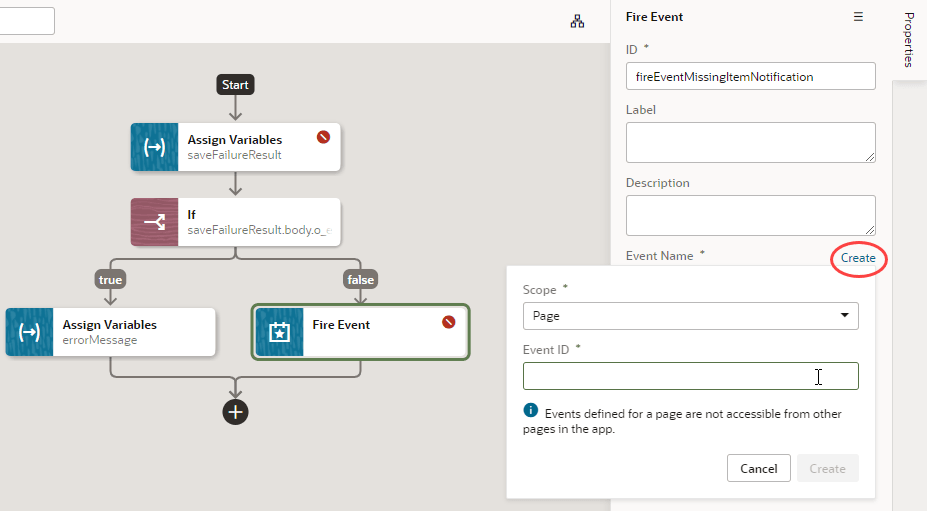Click the ID field fireEventMissingItemNotification
The width and height of the screenshot is (927, 511).
[751, 76]
